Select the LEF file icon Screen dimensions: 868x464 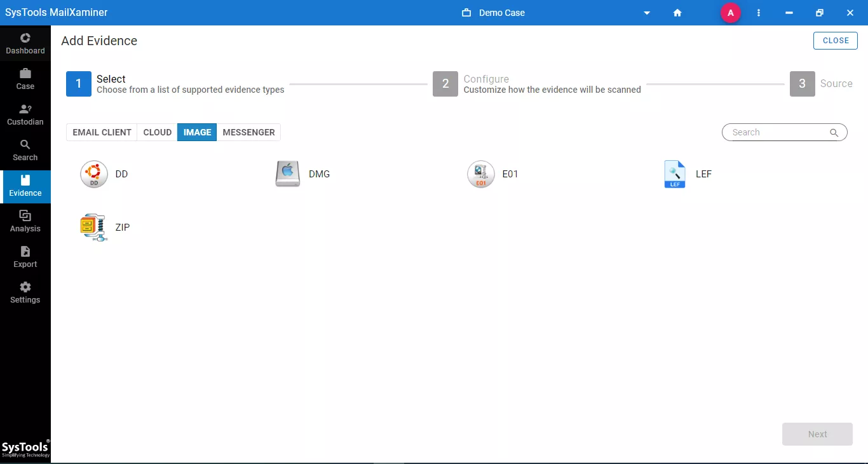pyautogui.click(x=675, y=174)
